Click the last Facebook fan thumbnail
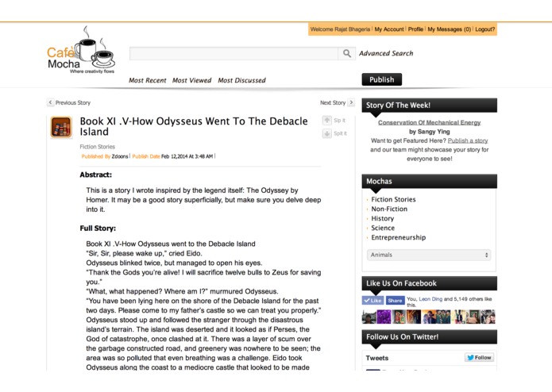The width and height of the screenshot is (552, 392). [x=488, y=317]
